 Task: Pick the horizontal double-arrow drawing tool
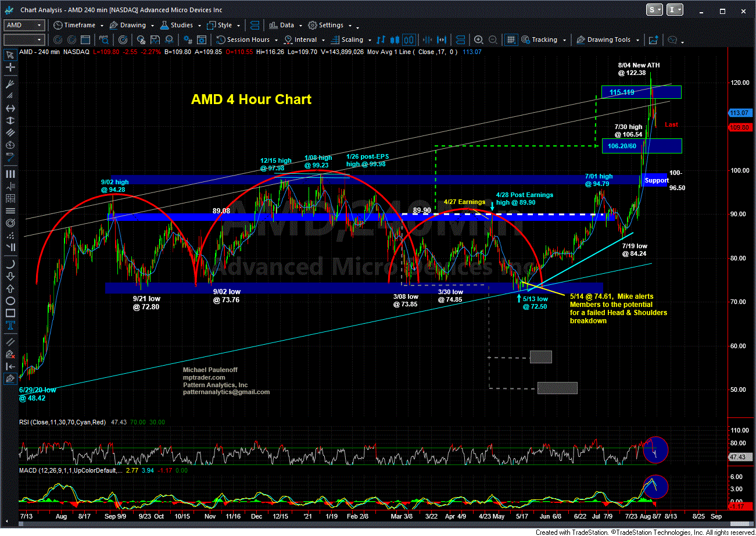(10, 108)
